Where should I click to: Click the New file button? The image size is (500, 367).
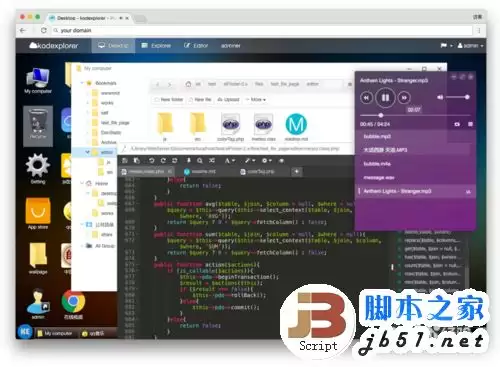200,99
